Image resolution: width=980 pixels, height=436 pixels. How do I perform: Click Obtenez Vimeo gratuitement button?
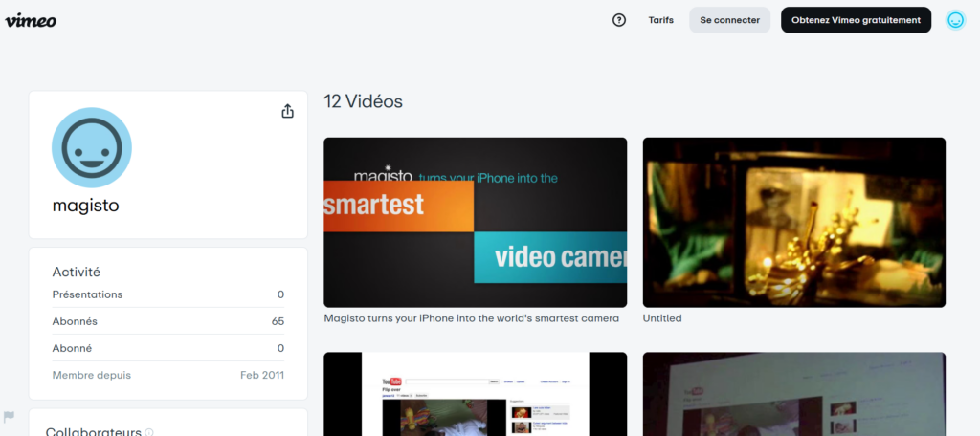pyautogui.click(x=856, y=20)
